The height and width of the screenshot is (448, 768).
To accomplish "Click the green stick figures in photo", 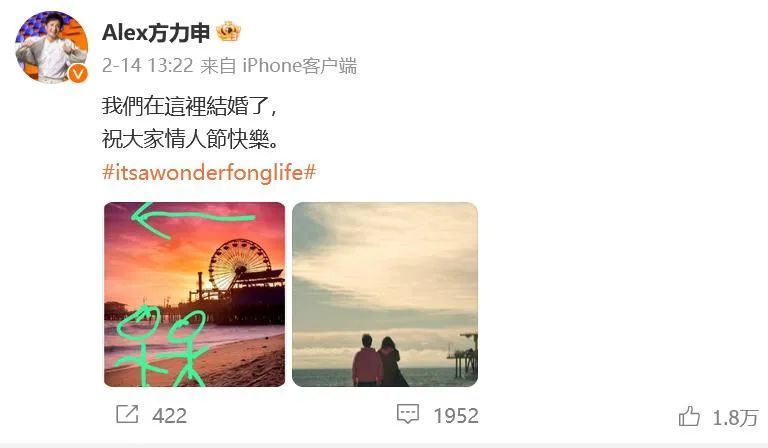I will click(162, 345).
